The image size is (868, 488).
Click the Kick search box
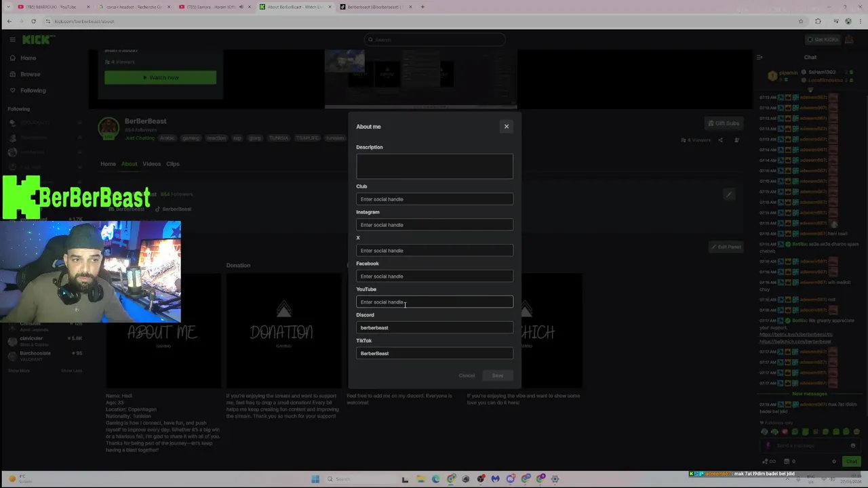click(x=434, y=40)
